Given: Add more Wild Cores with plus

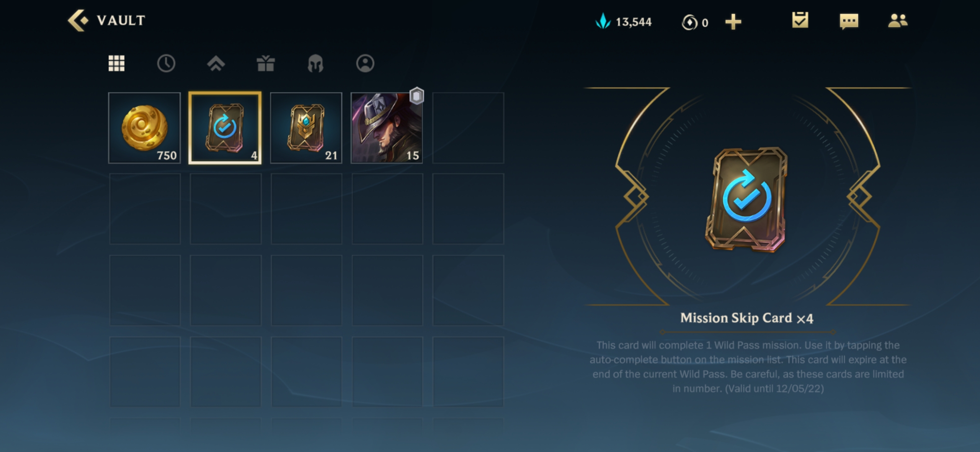Looking at the screenshot, I should [733, 22].
